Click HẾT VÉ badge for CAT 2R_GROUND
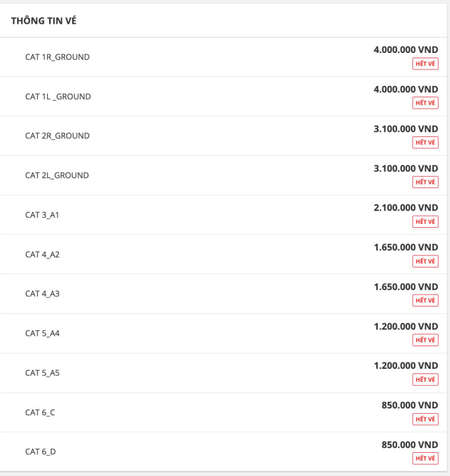The width and height of the screenshot is (450, 476). (425, 142)
